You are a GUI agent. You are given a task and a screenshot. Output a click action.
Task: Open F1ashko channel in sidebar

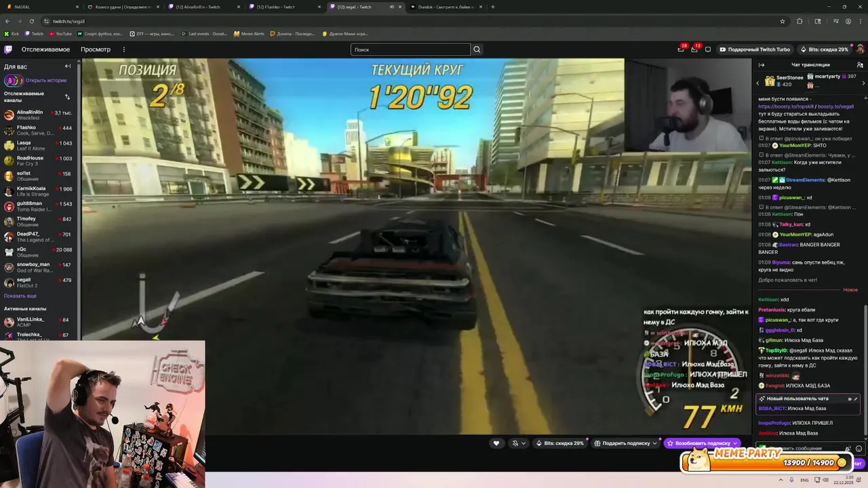coord(39,130)
